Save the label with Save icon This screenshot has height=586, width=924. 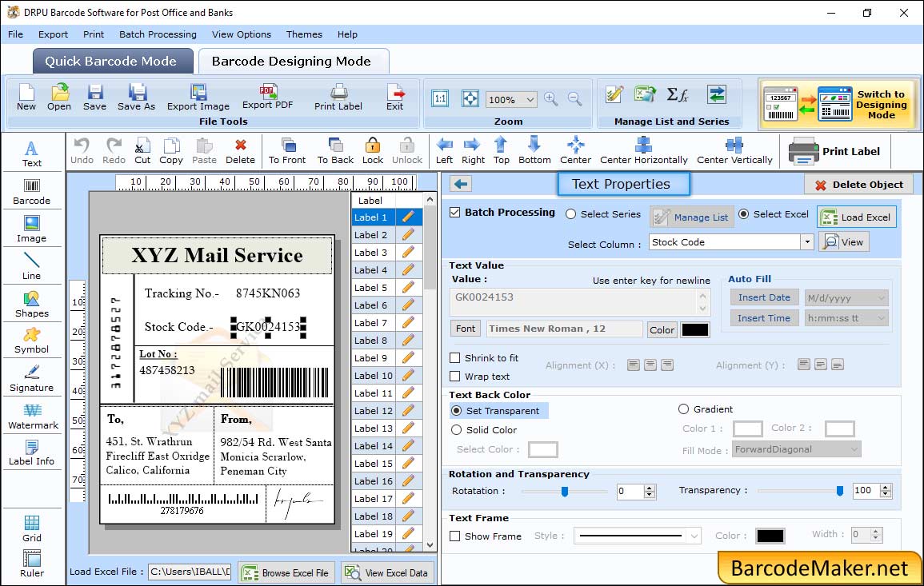95,98
